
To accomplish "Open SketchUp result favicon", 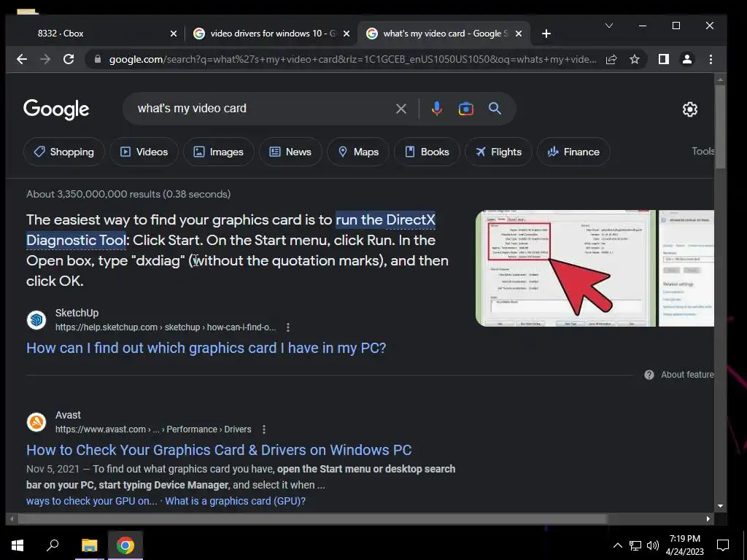I will pos(36,320).
